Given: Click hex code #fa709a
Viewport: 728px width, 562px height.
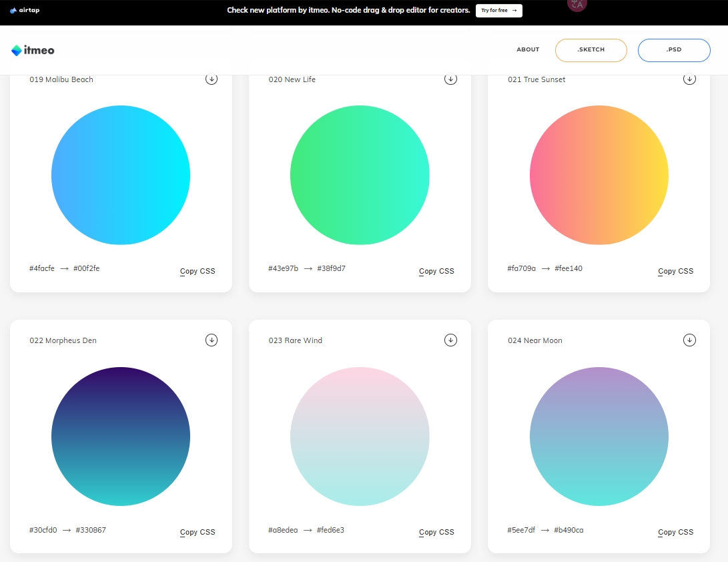Looking at the screenshot, I should point(521,268).
